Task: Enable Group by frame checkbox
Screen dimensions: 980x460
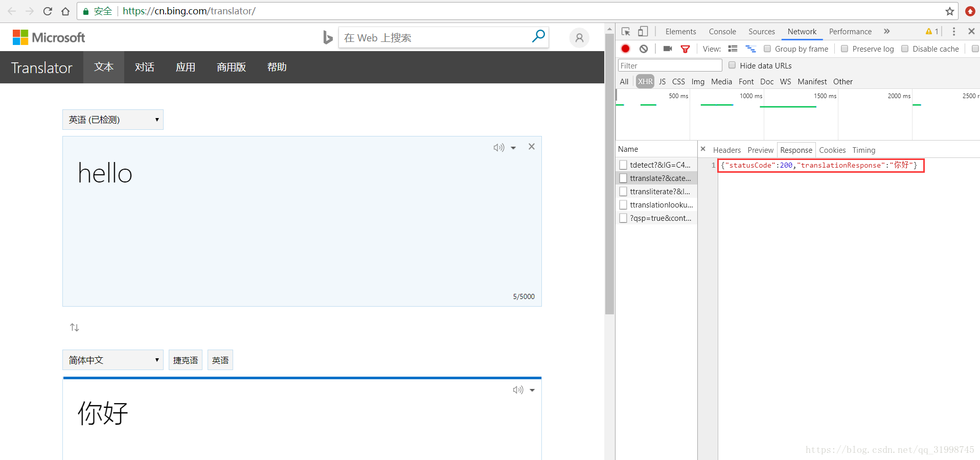Action: [x=767, y=49]
